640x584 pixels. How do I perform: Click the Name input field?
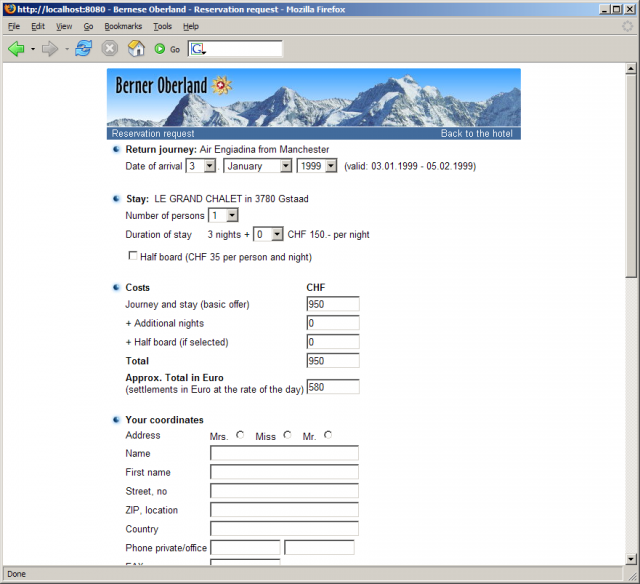(284, 453)
